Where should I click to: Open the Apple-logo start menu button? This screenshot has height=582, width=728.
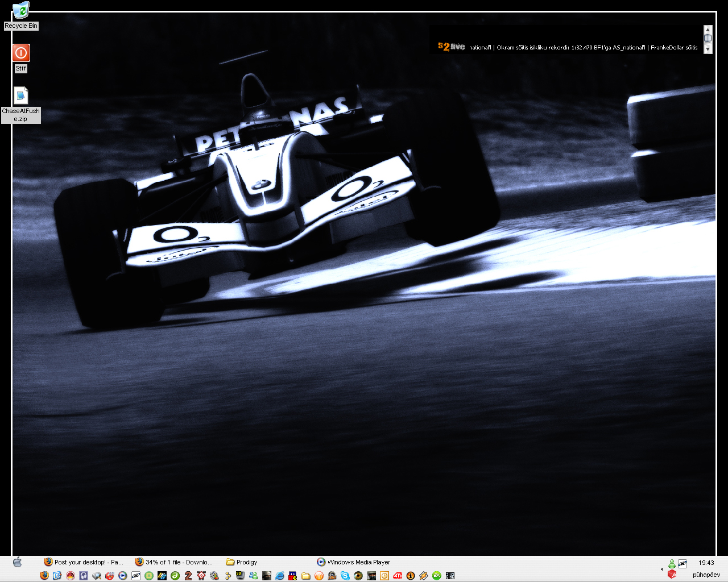17,562
